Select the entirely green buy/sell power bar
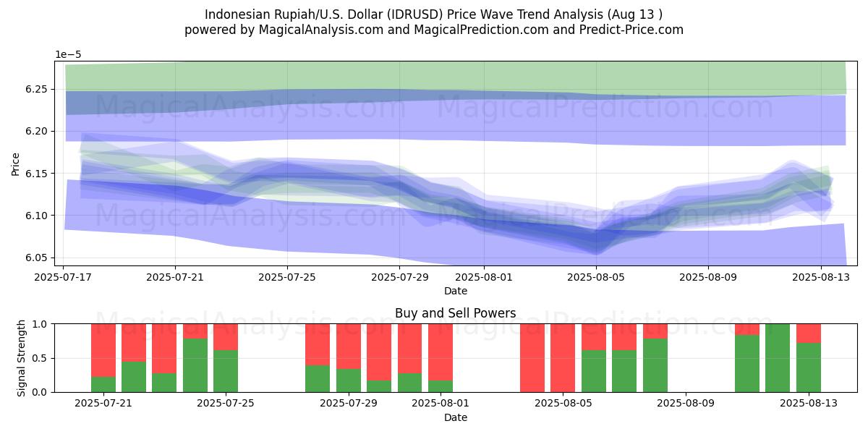Screen dimensions: 868x434 click(x=778, y=358)
